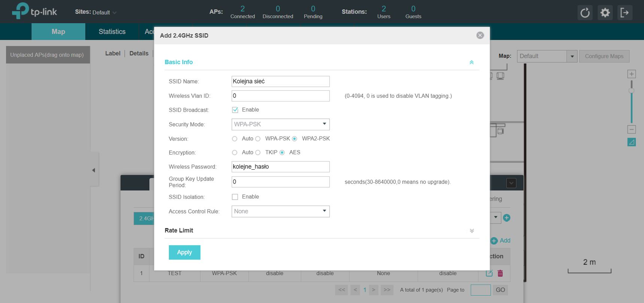This screenshot has width=644, height=303.
Task: Click the Configure Maps button
Action: point(604,56)
